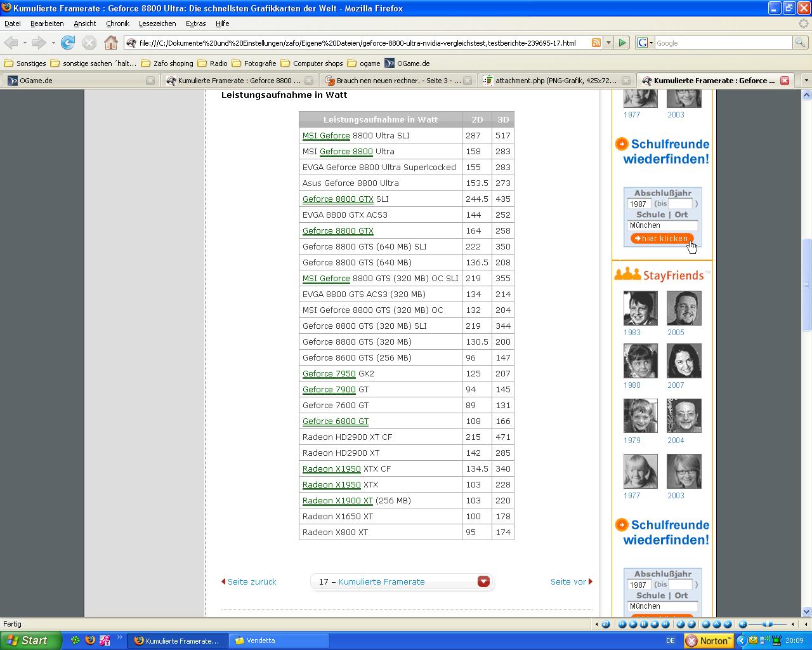Click the 'Seite vor' link
The image size is (812, 650).
pos(572,581)
